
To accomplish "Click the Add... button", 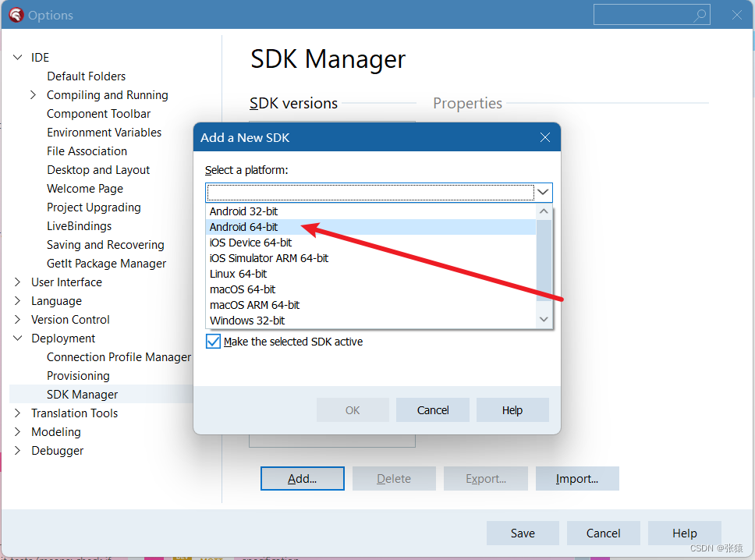I will [x=302, y=478].
